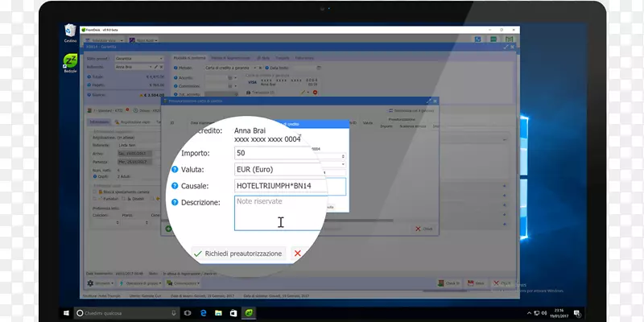Click the help icon beside Causale
Image resolution: width=644 pixels, height=322 pixels.
coord(175,186)
